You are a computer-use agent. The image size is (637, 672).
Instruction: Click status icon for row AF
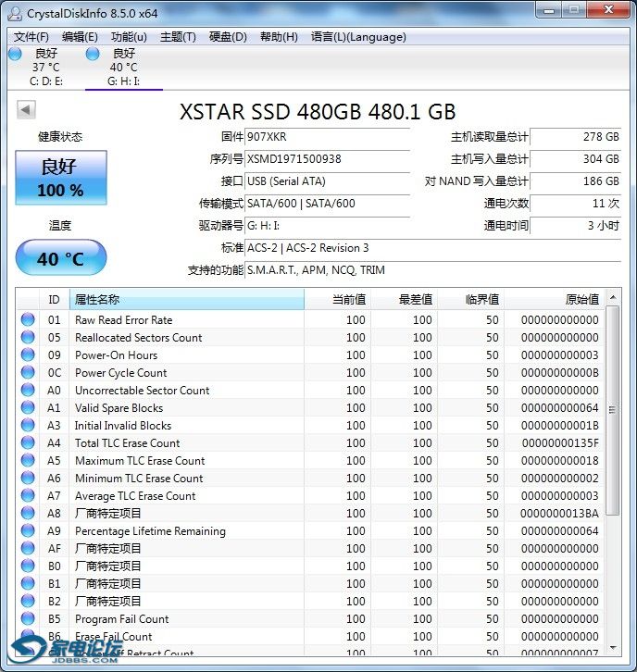pos(28,548)
